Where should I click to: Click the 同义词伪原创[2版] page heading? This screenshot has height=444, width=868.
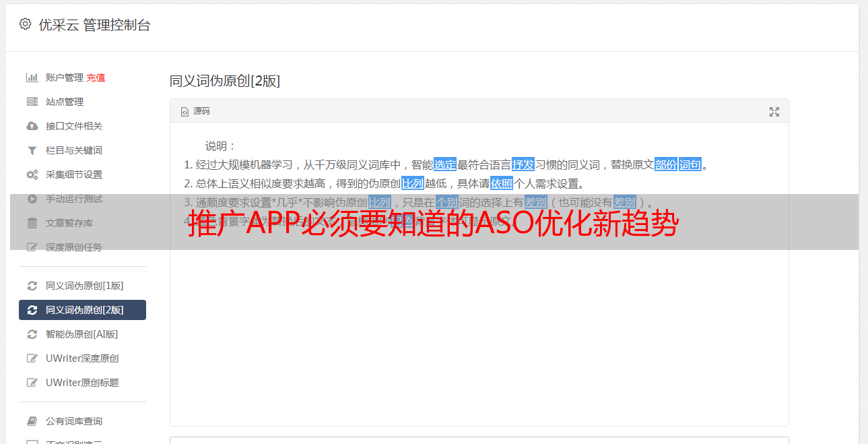225,81
